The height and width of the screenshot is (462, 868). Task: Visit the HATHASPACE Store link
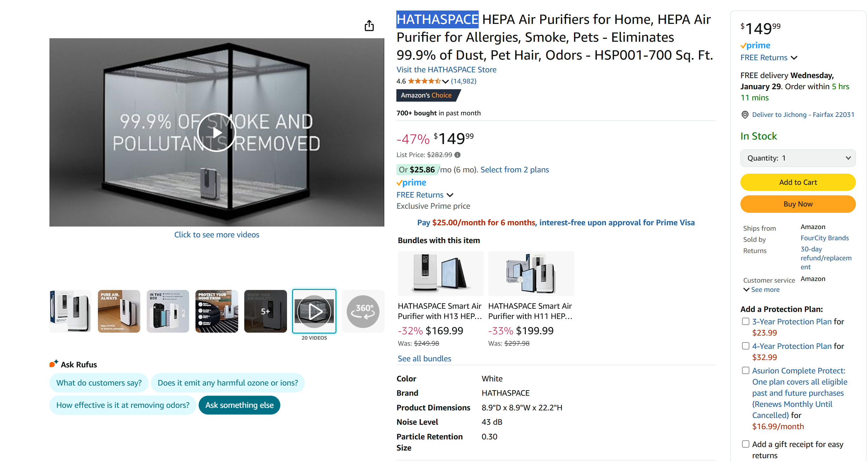coord(446,70)
